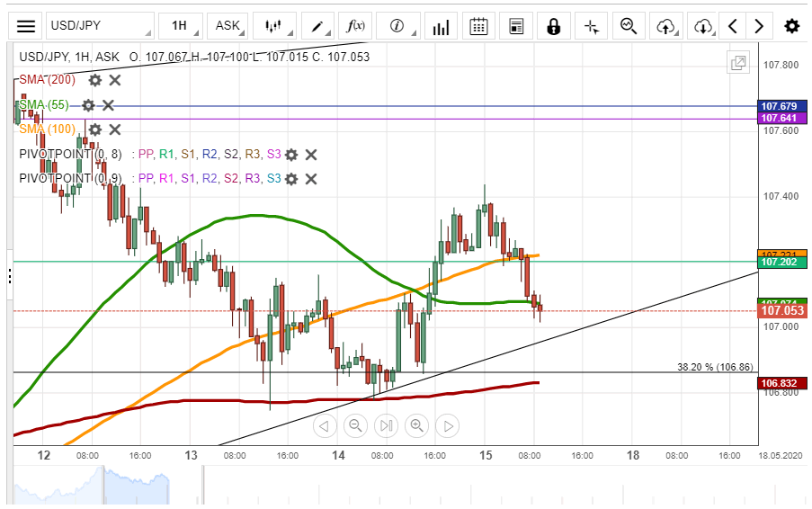The image size is (812, 509).
Task: Click the 106.832 red price label
Action: point(782,383)
